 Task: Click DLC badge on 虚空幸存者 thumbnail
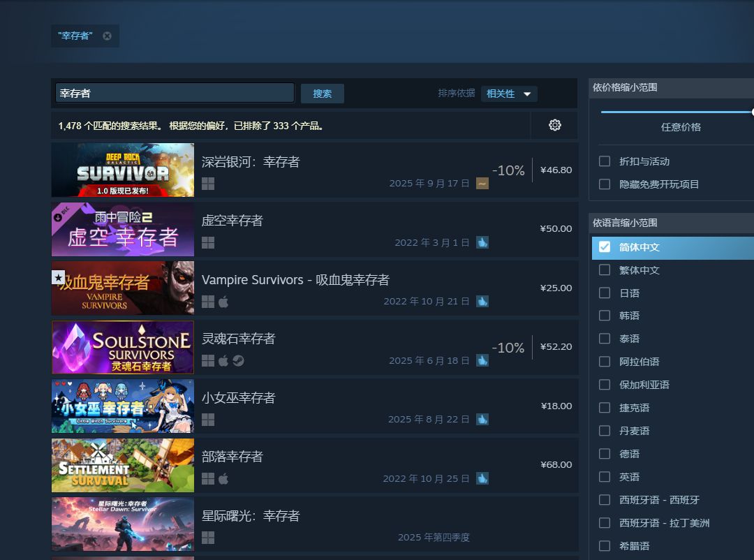click(63, 214)
